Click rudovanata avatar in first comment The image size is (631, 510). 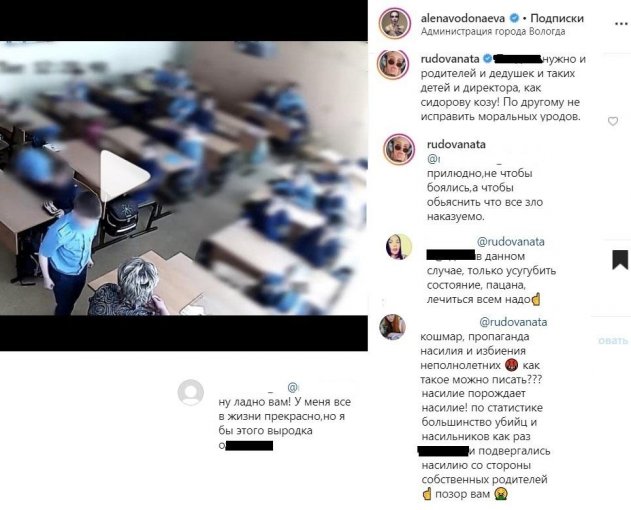click(x=393, y=64)
